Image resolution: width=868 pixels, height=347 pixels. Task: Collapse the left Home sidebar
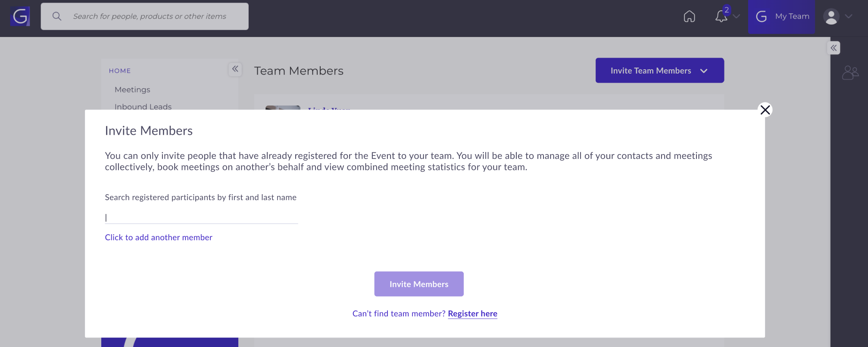[235, 69]
